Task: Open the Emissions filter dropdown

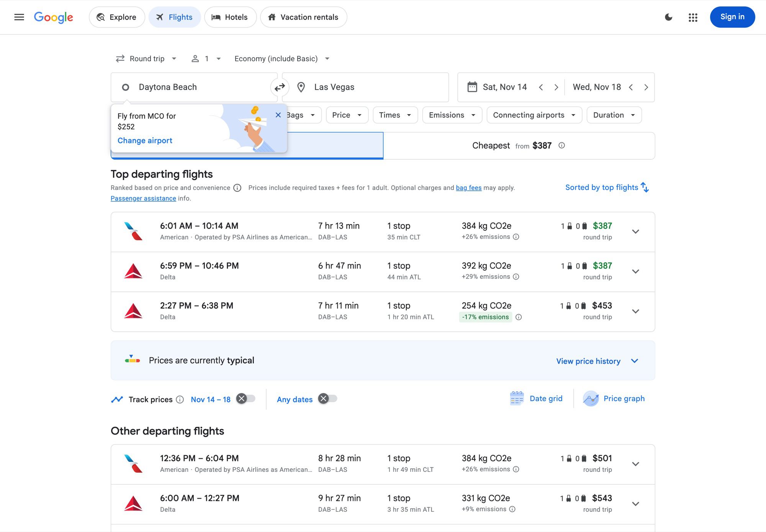Action: 452,115
